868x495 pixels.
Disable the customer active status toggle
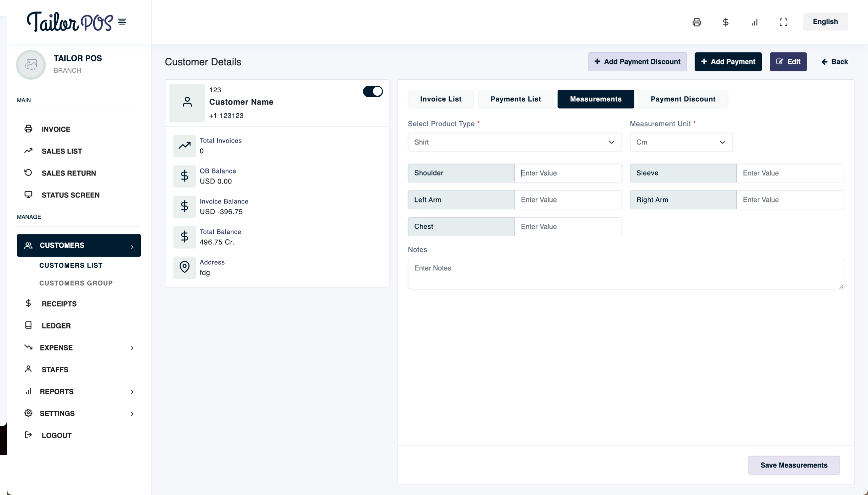click(x=373, y=92)
